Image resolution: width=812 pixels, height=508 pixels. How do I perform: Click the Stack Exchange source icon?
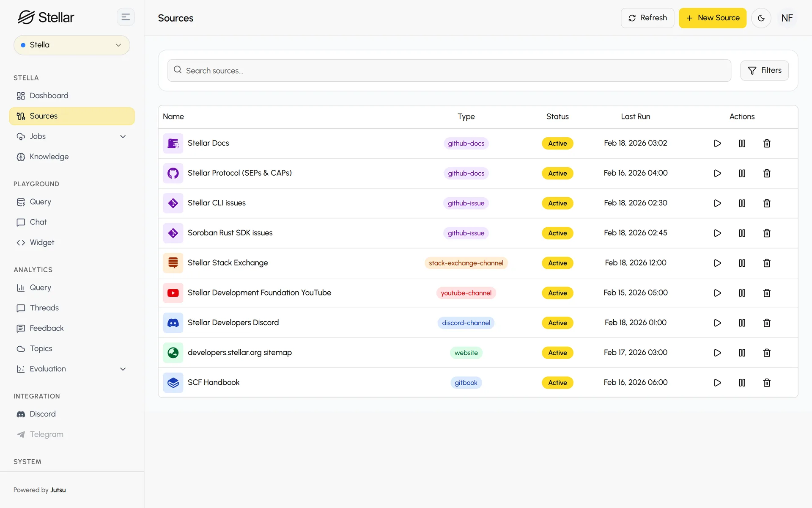click(x=173, y=263)
